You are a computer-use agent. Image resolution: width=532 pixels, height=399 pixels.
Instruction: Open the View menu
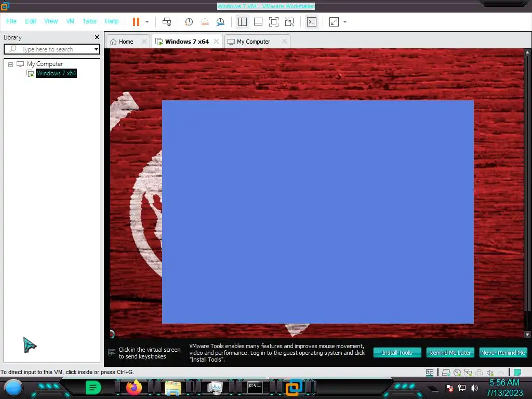pos(51,21)
